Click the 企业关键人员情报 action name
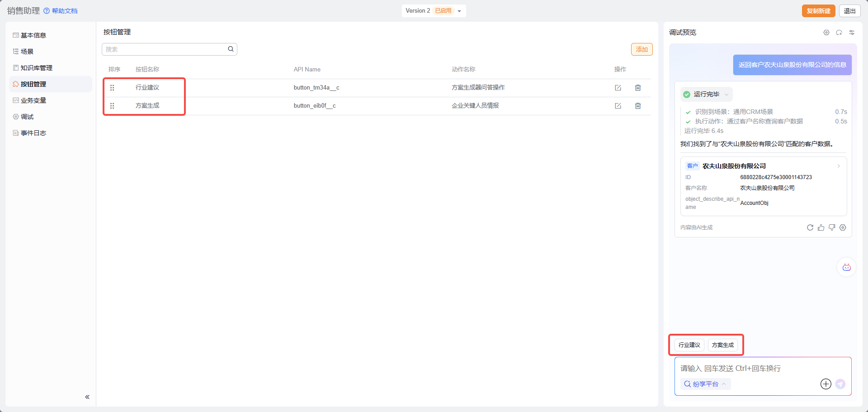 tap(475, 106)
